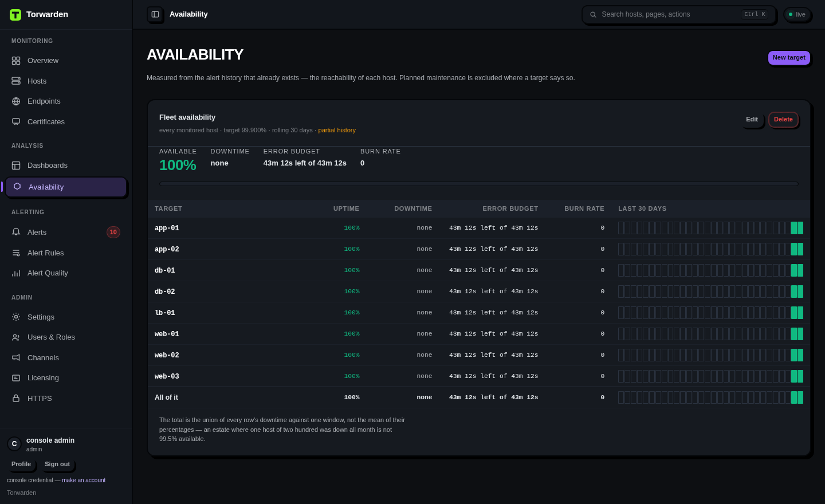Select the web-01 target name
The width and height of the screenshot is (825, 504).
click(x=167, y=334)
